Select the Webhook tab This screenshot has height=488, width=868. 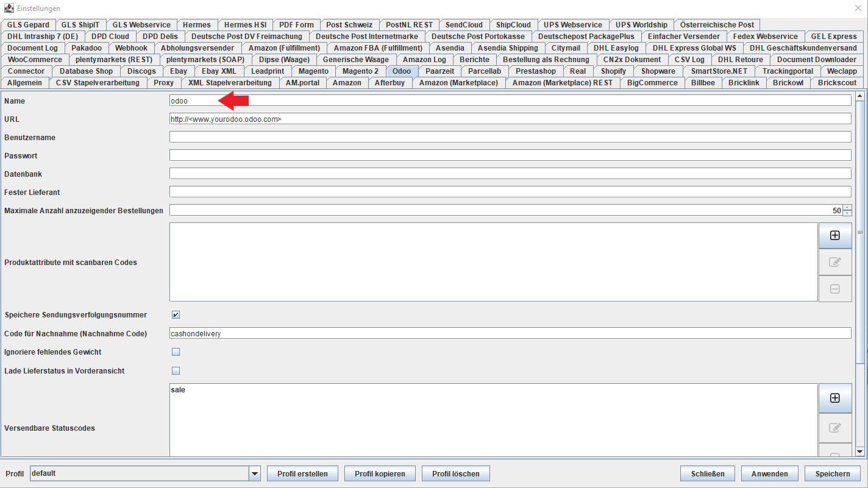[131, 48]
